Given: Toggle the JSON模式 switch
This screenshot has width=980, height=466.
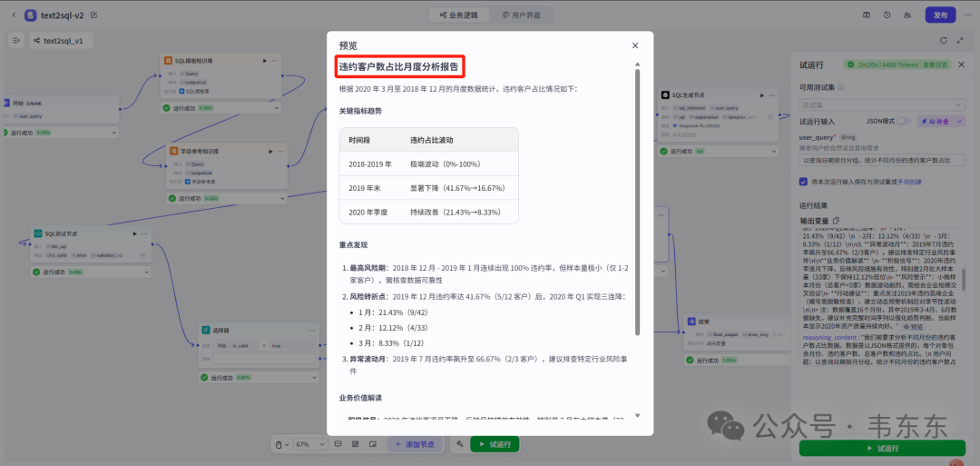Looking at the screenshot, I should tap(904, 122).
